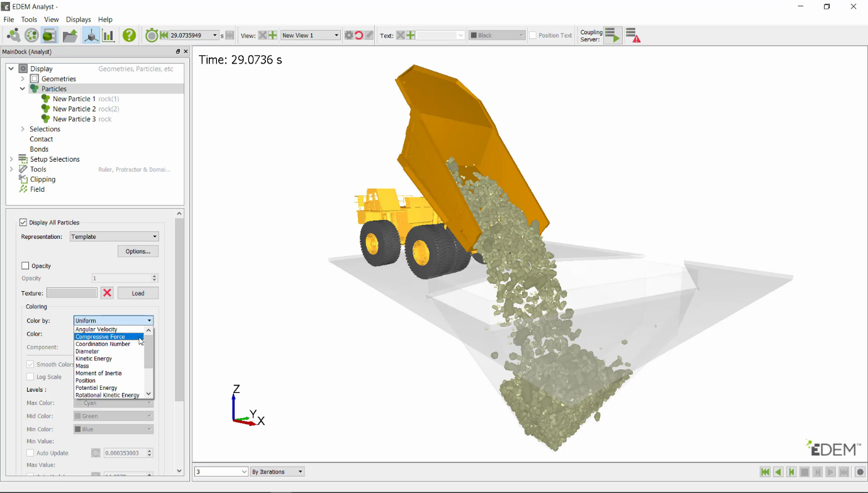Open the File menu

pyautogui.click(x=9, y=19)
